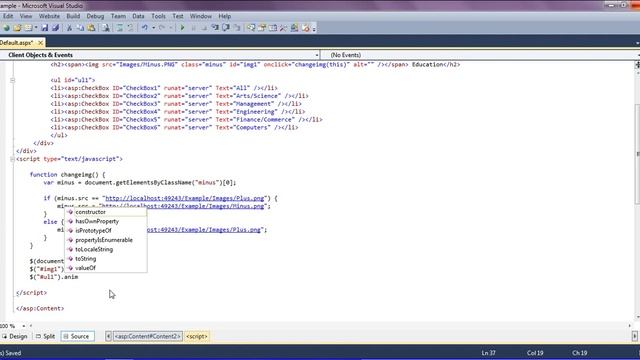Collapse the ul id="ul1" outline region

[x=13, y=80]
